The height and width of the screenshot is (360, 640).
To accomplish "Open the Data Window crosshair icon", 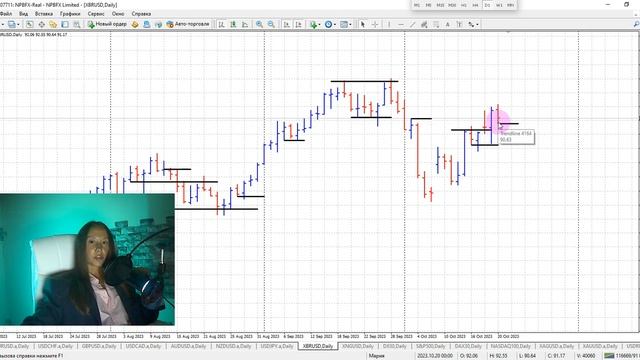I will click(42, 24).
